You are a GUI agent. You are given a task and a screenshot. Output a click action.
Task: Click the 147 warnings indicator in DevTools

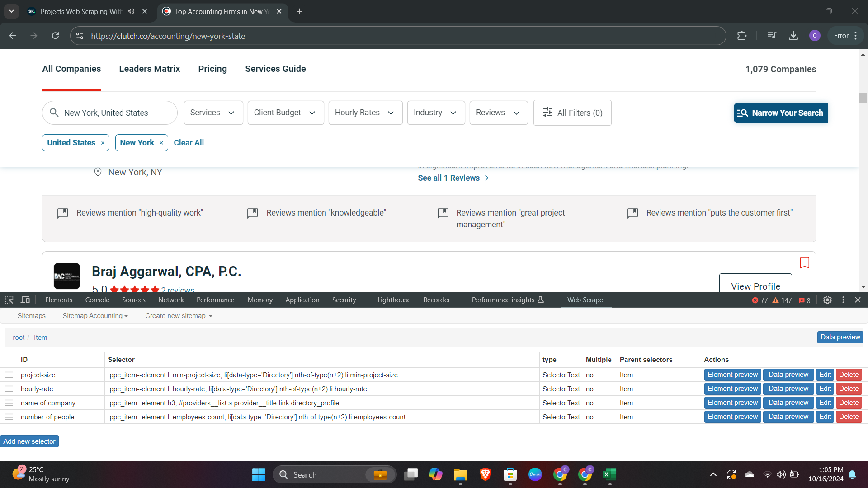782,300
